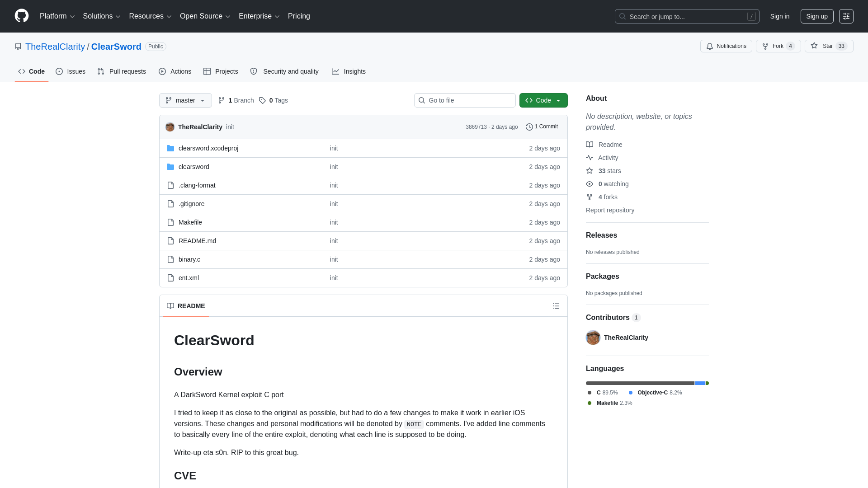Open the clearsword folder
This screenshot has height=488, width=868.
pyautogui.click(x=194, y=167)
